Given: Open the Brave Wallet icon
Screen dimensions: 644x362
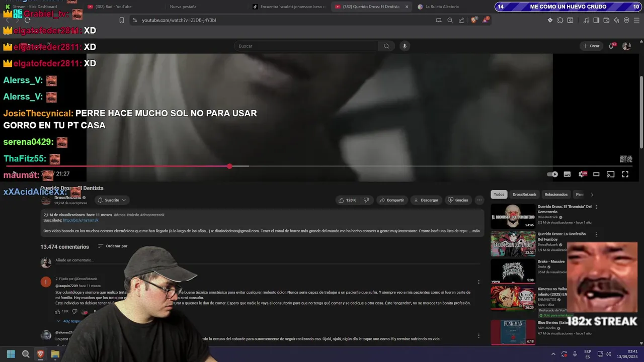Looking at the screenshot, I should tap(606, 20).
